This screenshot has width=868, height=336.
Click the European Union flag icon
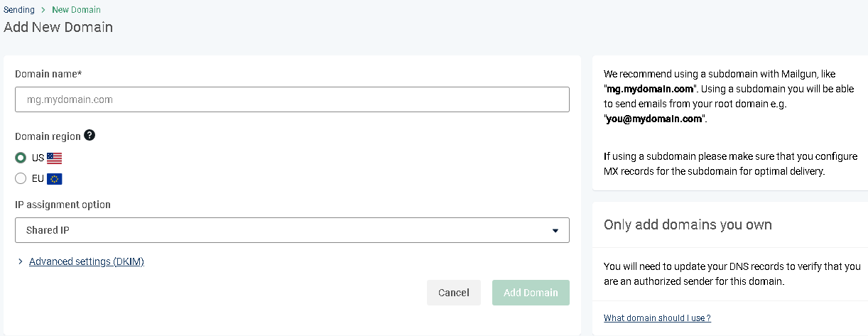coord(55,179)
